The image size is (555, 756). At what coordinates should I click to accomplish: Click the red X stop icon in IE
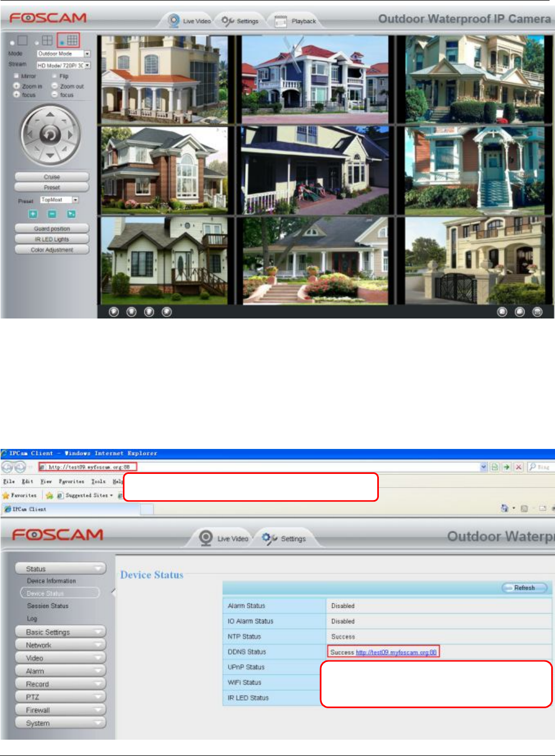point(519,467)
